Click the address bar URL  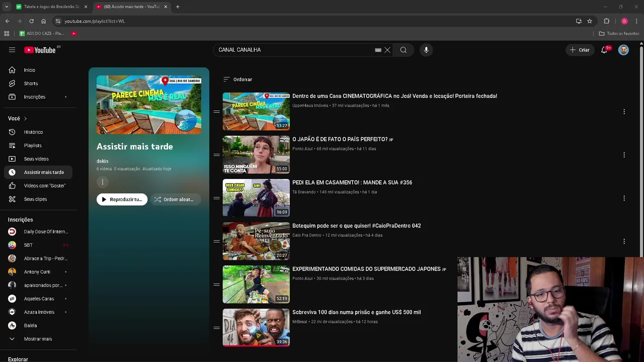[95, 21]
